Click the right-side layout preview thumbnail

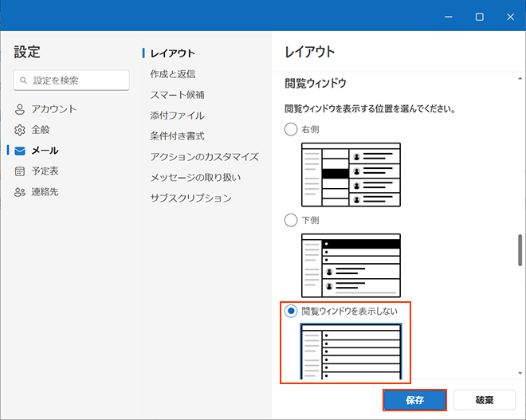coord(351,175)
